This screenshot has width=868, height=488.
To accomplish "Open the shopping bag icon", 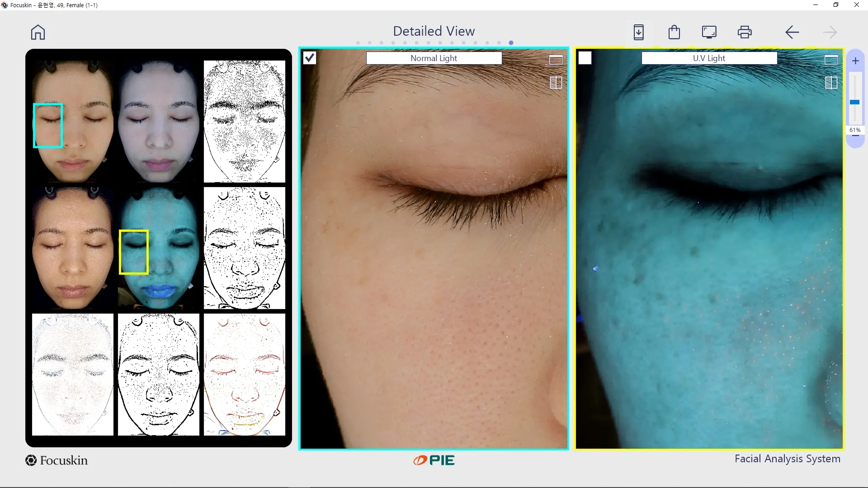I will coord(674,32).
